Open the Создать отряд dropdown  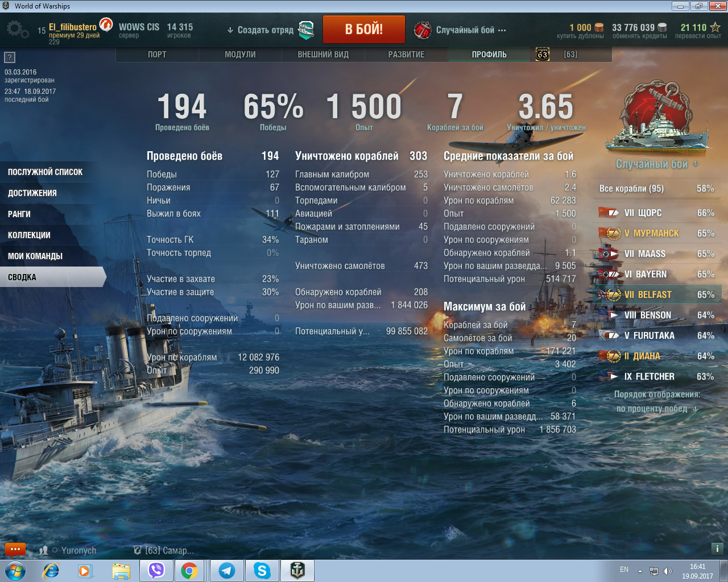(x=260, y=30)
